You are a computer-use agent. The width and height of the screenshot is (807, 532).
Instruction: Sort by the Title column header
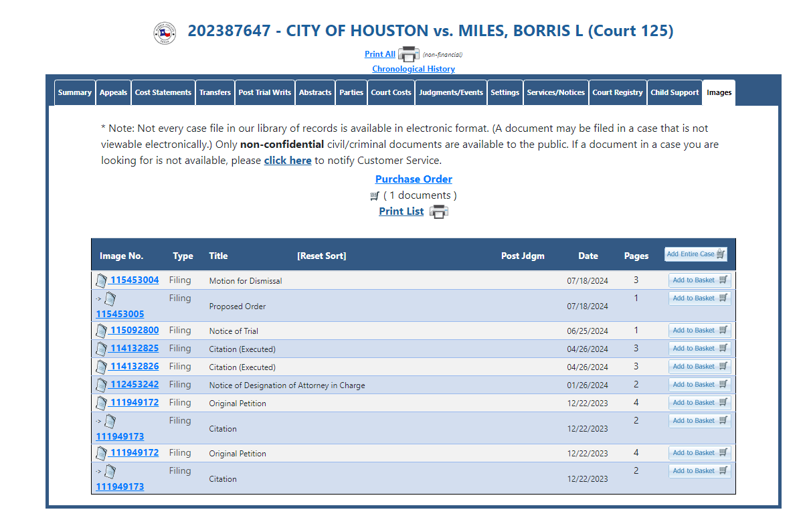[218, 256]
